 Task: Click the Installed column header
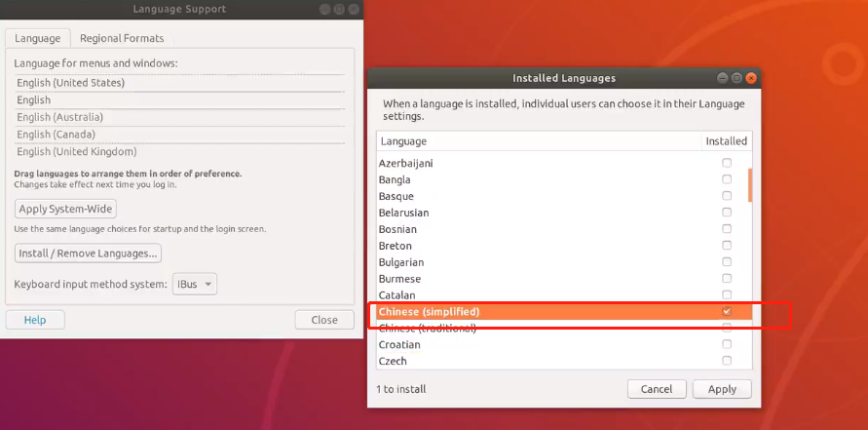tap(727, 141)
